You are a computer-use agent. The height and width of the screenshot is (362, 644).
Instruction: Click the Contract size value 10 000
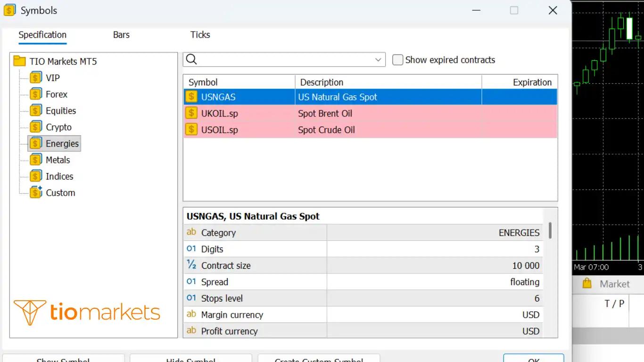526,265
